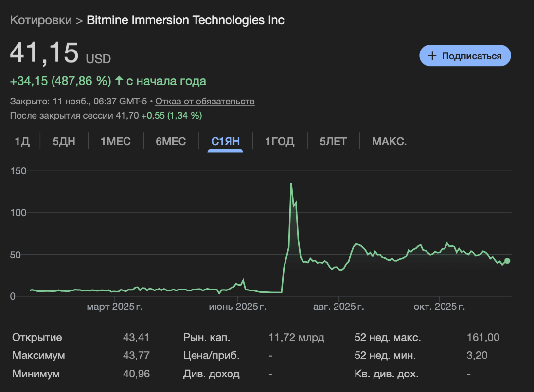Click the July price spike peak on chart
Image resolution: width=534 pixels, height=392 pixels.
point(290,184)
